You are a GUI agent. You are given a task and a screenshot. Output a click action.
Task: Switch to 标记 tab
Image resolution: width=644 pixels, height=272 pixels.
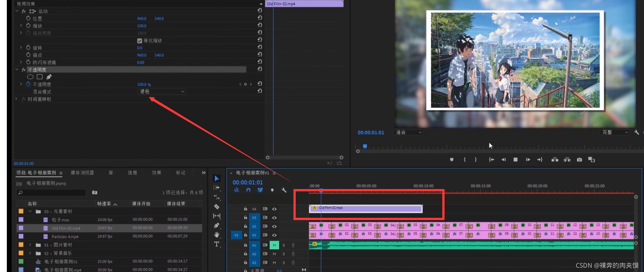click(x=181, y=173)
